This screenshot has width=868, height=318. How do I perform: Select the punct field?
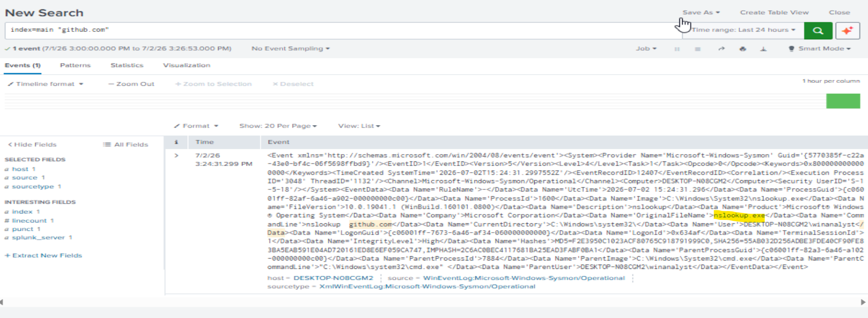pyautogui.click(x=23, y=229)
